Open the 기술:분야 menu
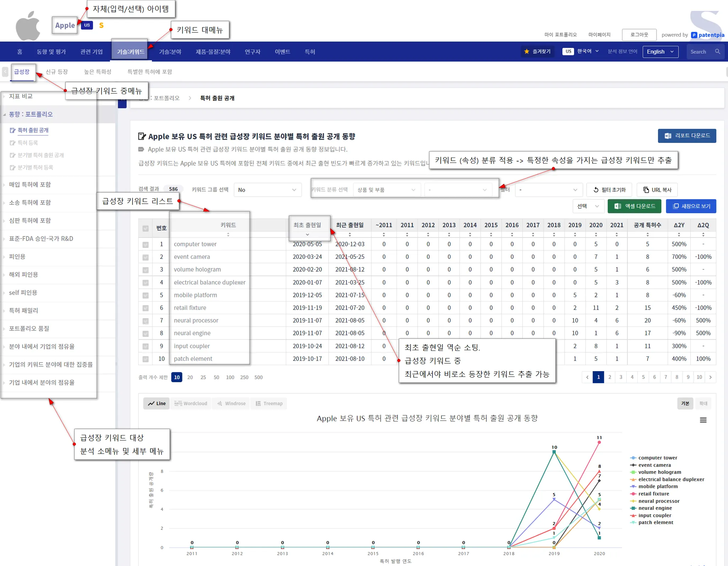 [x=170, y=52]
